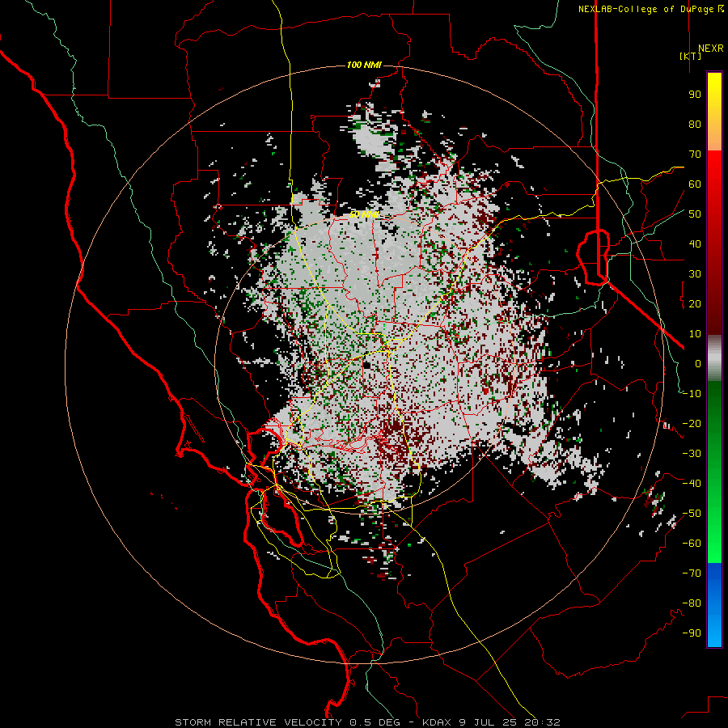Image resolution: width=728 pixels, height=728 pixels.
Task: Click the 10 value on the velocity scale
Action: (x=695, y=334)
